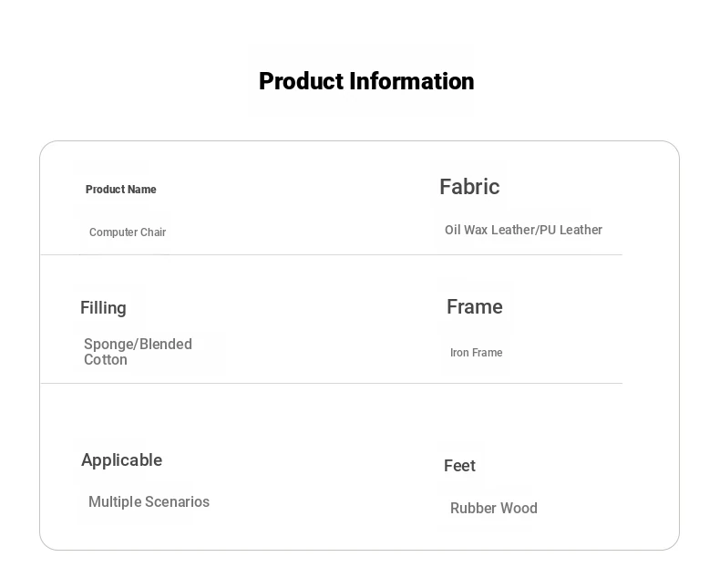
Task: Click Oil Wax Leather/PU Leather text
Action: pos(523,230)
